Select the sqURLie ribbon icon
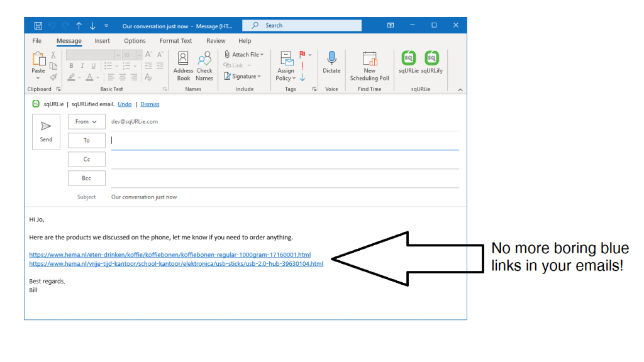 [408, 60]
